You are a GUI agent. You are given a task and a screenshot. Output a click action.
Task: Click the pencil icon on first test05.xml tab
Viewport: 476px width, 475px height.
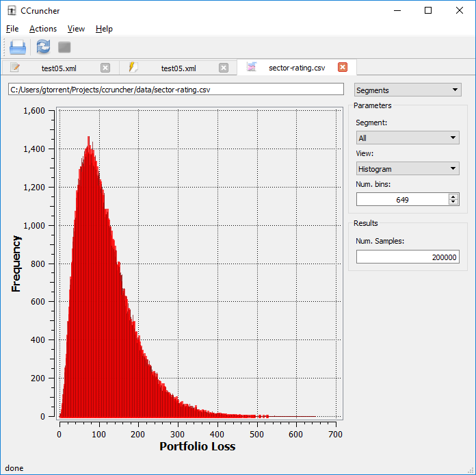14,67
